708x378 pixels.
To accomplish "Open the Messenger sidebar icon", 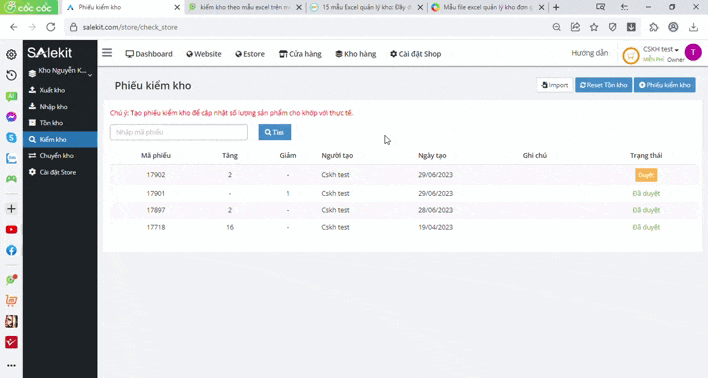I will (x=11, y=117).
